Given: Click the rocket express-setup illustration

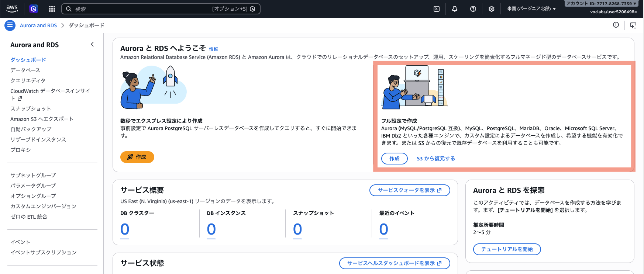Looking at the screenshot, I should coord(154,87).
